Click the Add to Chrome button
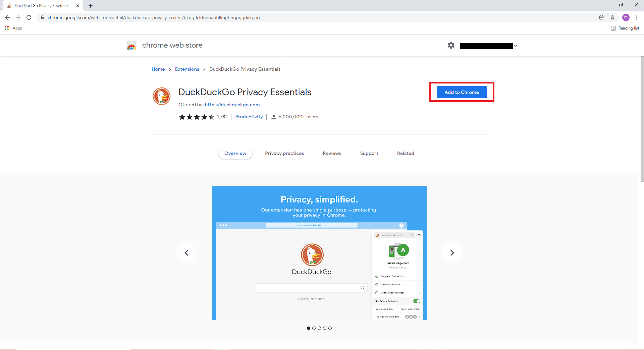 pyautogui.click(x=462, y=92)
